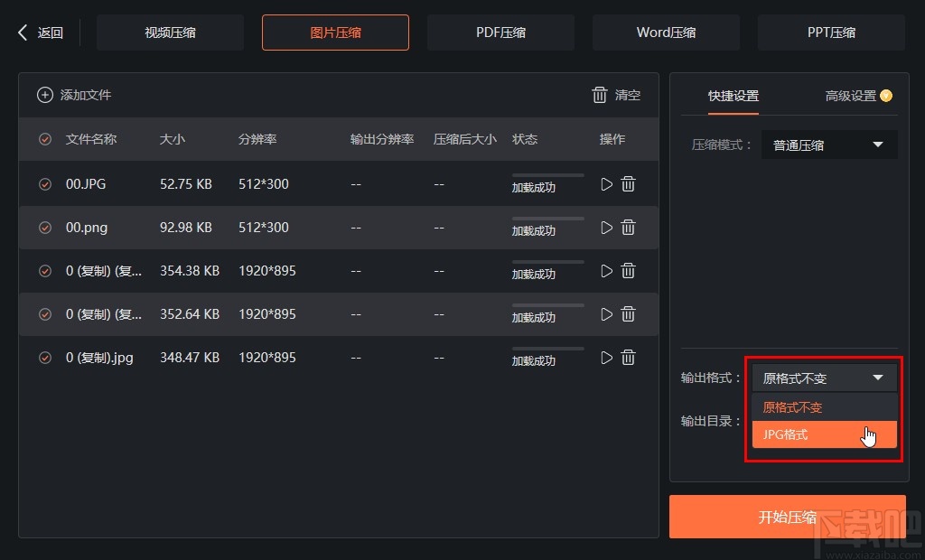The image size is (925, 560).
Task: Delete 00.png using its trash icon
Action: coord(629,228)
